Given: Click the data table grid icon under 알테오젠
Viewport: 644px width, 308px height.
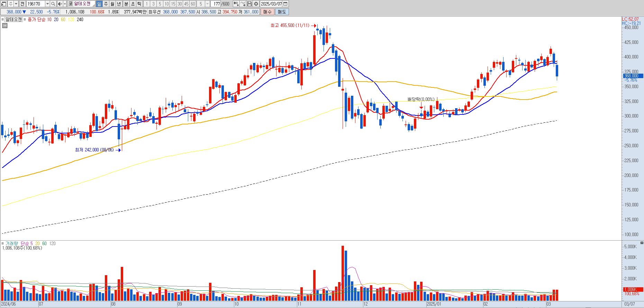Looking at the screenshot, I should point(5,25).
